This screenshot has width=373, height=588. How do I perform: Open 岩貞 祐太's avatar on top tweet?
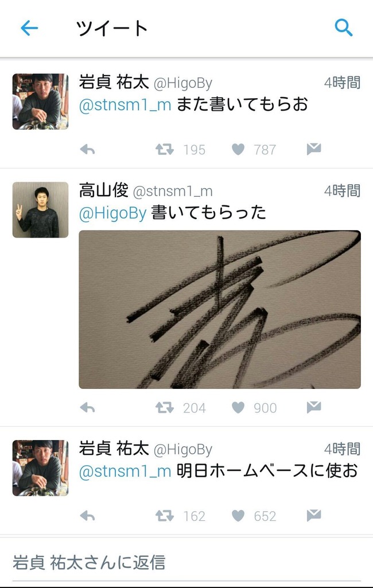tap(41, 102)
